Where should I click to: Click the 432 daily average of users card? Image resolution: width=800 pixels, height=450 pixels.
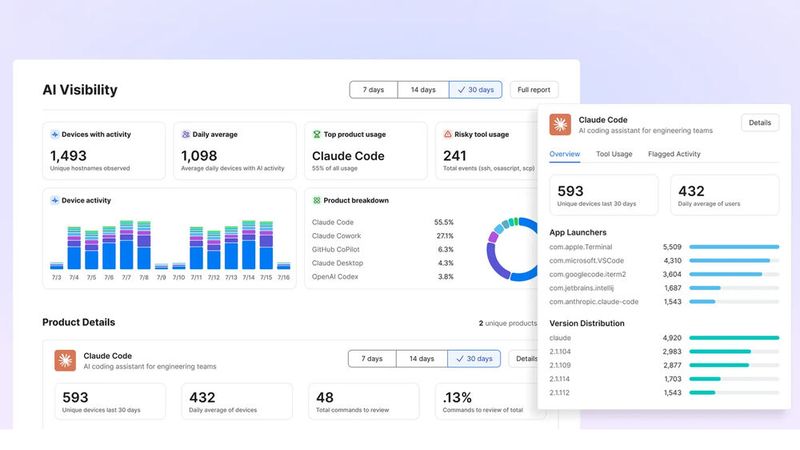point(724,195)
